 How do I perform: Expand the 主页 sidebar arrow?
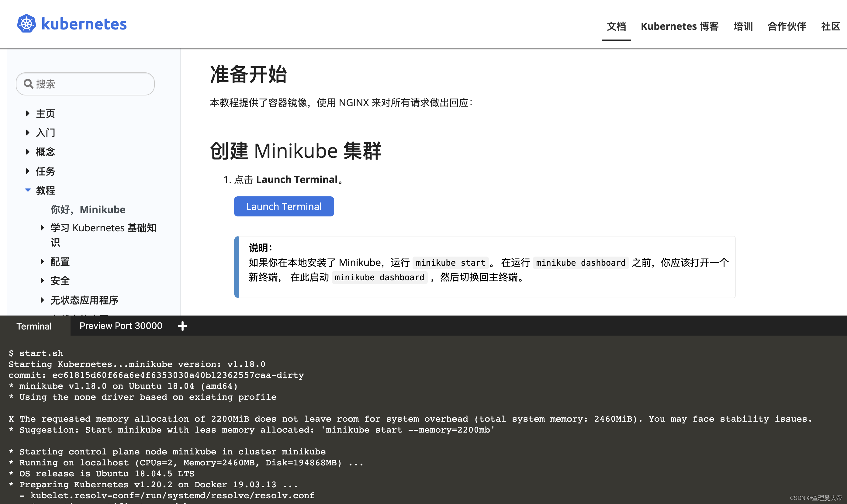27,113
